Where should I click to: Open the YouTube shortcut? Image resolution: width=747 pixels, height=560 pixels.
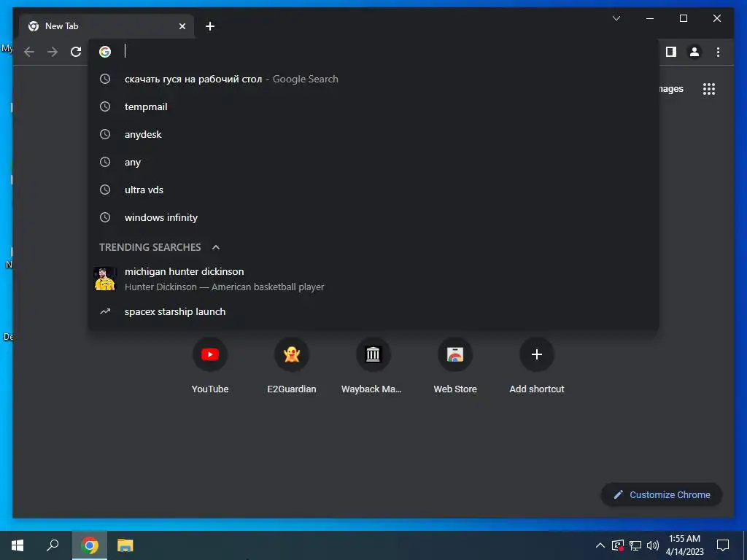(210, 367)
